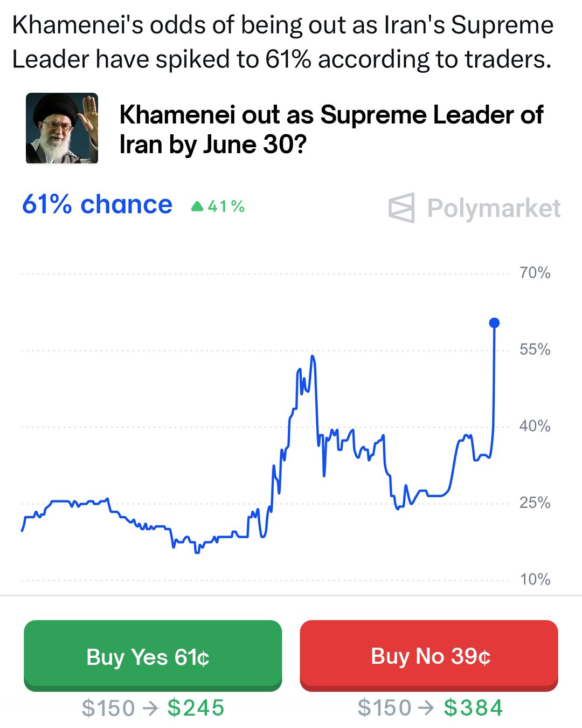Click the arrow between $150 and $245
582x728 pixels.
coord(151,708)
